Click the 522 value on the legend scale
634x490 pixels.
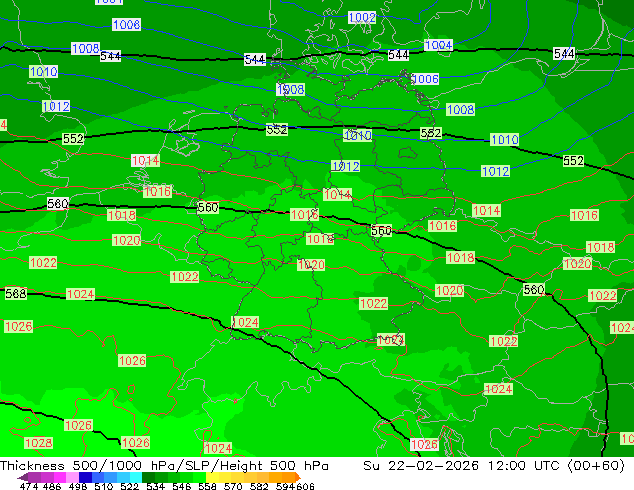click(x=130, y=486)
